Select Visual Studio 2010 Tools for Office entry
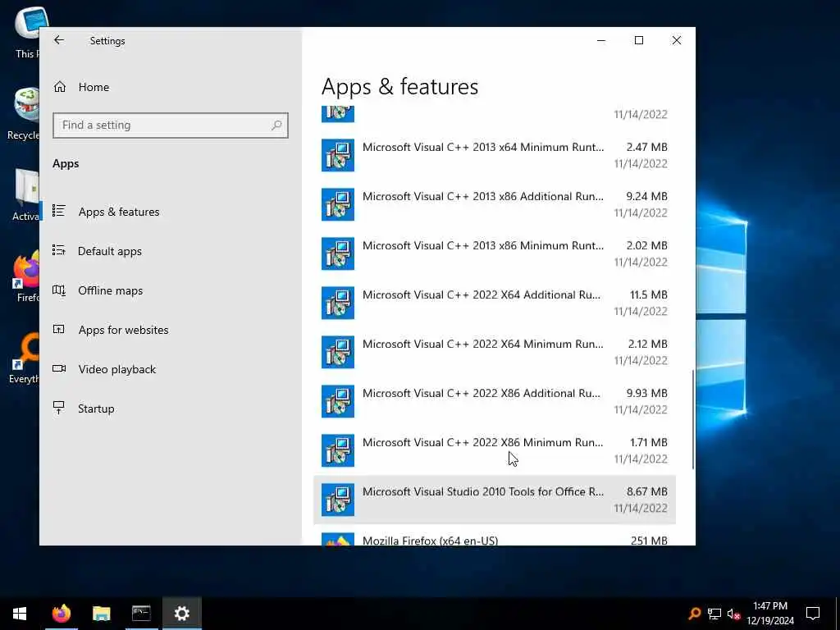This screenshot has height=630, width=840. point(495,500)
